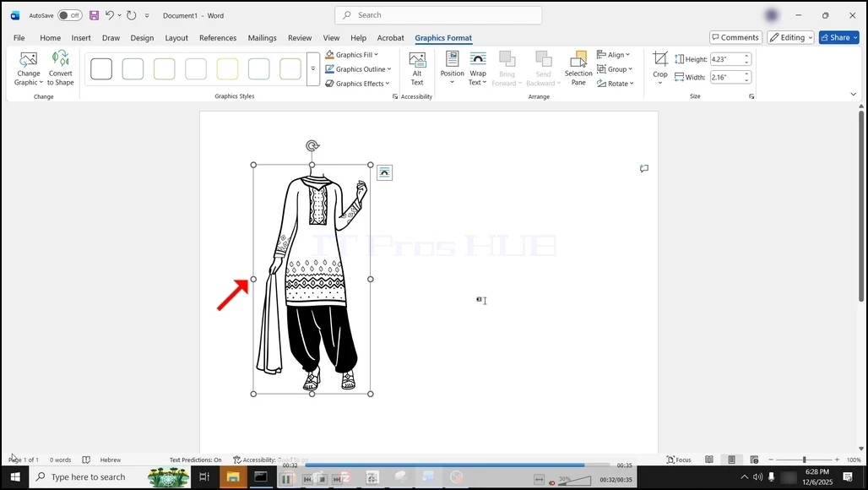
Task: Switch to the Insert tab
Action: tap(81, 38)
